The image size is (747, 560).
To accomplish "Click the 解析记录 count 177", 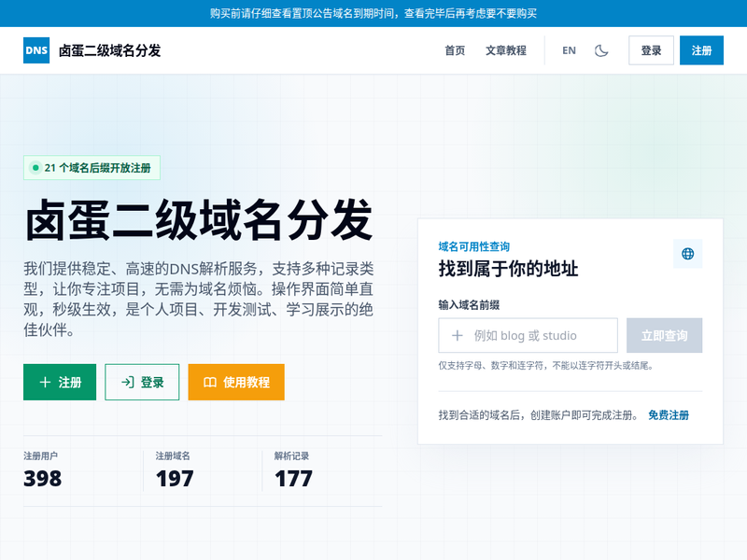I will pyautogui.click(x=293, y=479).
